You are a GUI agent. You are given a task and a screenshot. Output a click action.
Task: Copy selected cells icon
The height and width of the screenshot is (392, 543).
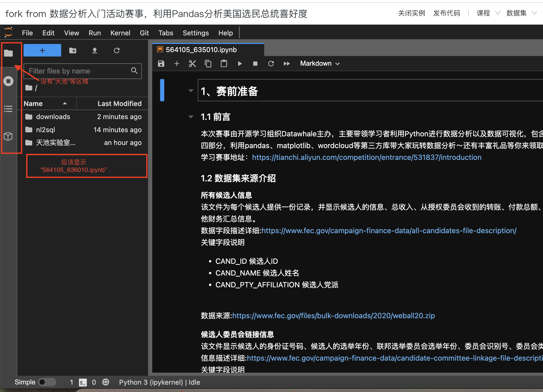208,64
